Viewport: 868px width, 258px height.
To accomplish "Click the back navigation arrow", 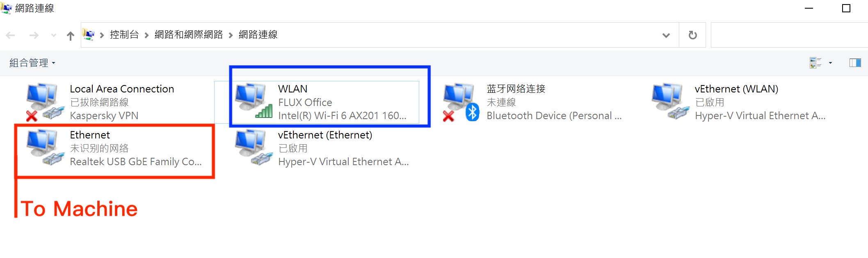I will pyautogui.click(x=11, y=35).
